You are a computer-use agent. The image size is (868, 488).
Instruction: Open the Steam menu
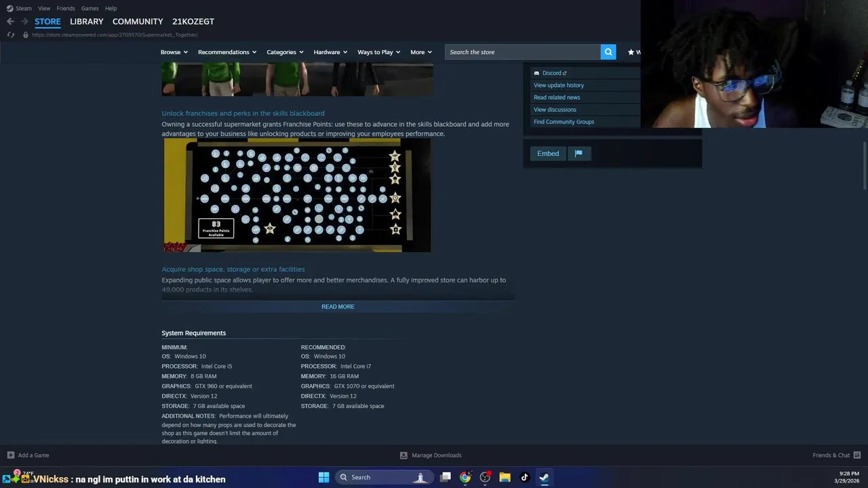24,8
